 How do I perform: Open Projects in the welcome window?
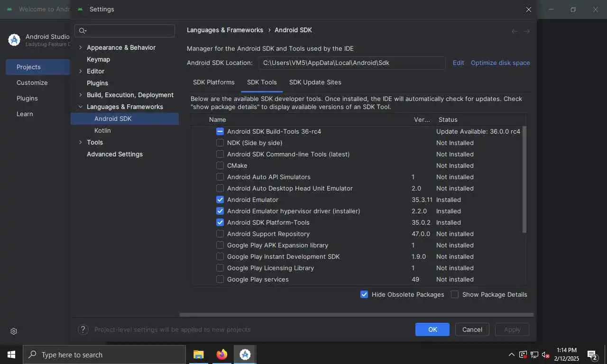pyautogui.click(x=38, y=67)
